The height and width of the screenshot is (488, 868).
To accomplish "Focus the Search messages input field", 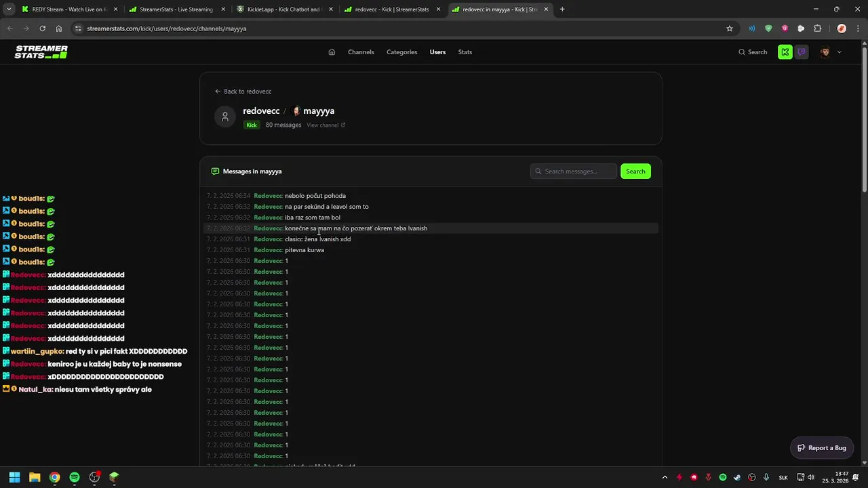I will click(574, 171).
